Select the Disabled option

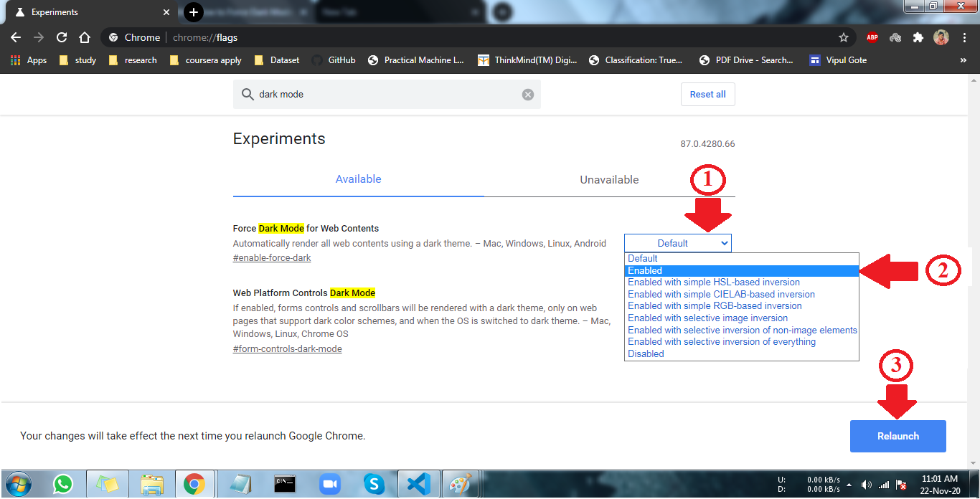click(742, 353)
